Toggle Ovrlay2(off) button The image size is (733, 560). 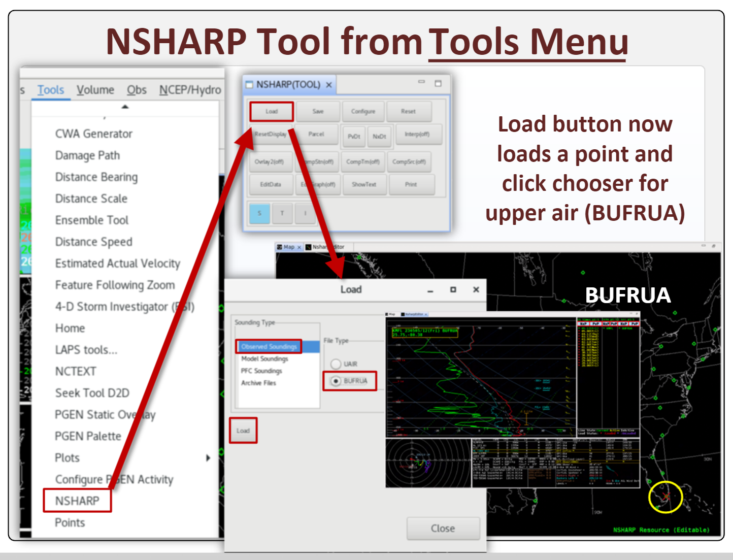(x=270, y=162)
